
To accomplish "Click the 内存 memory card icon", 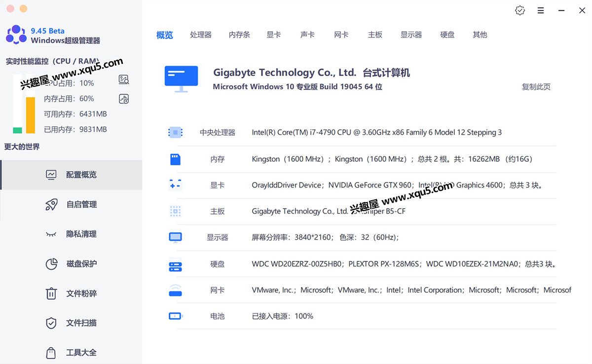I will 175,159.
